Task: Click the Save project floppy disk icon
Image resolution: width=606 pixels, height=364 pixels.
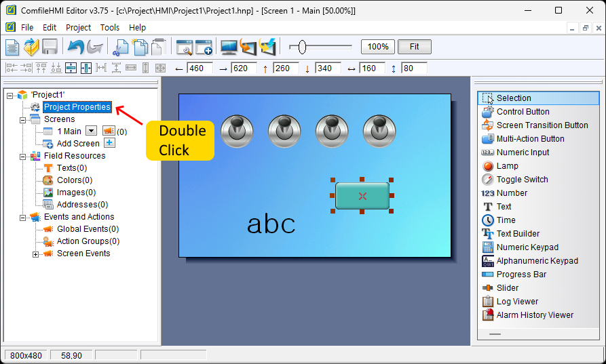Action: coord(50,47)
